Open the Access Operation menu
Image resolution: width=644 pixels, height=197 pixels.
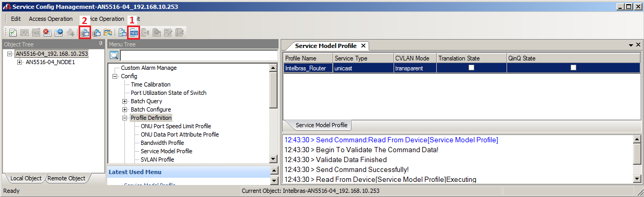coord(51,19)
